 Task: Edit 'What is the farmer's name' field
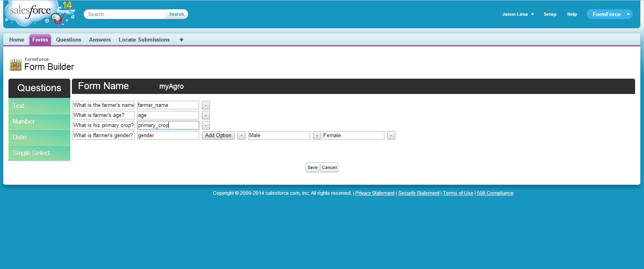click(103, 105)
